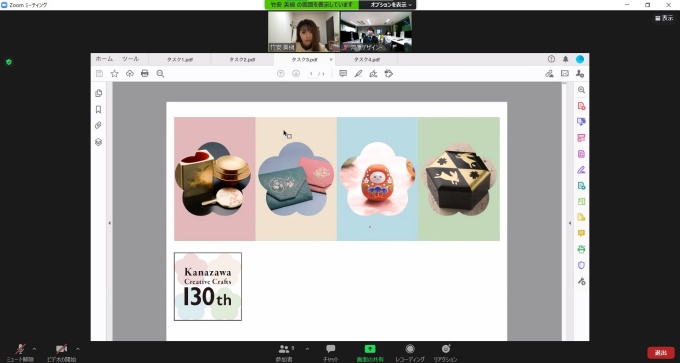The width and height of the screenshot is (680, 363).
Task: Click the Kanazawa Creative Crafts 130th logo
Action: click(208, 287)
